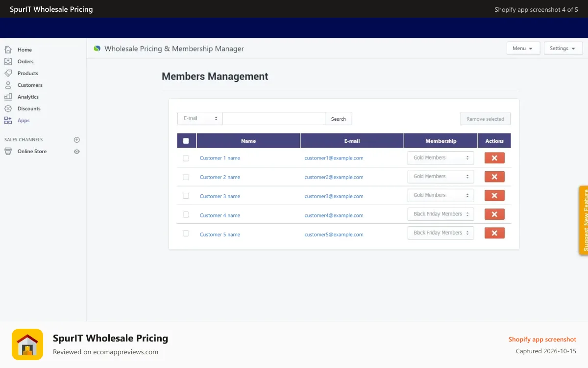Open the E-mail search field selector

(200, 119)
